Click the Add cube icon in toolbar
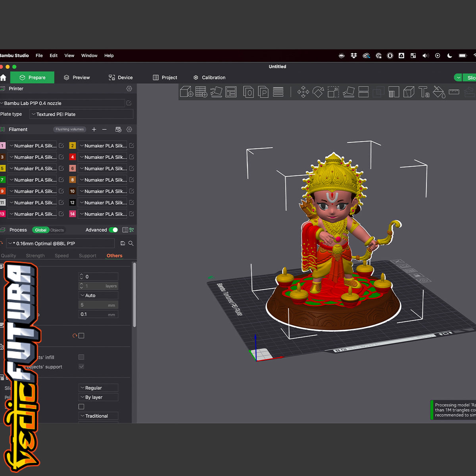The image size is (476, 476). click(186, 92)
